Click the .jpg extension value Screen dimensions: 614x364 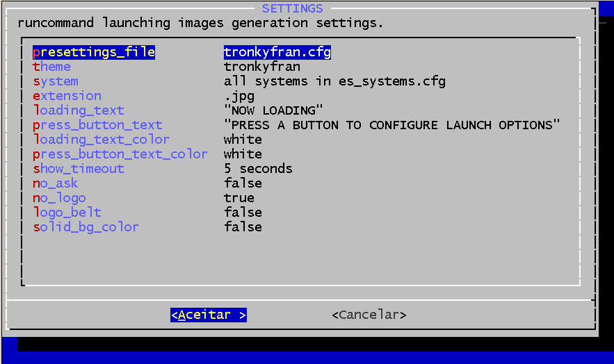pos(239,96)
